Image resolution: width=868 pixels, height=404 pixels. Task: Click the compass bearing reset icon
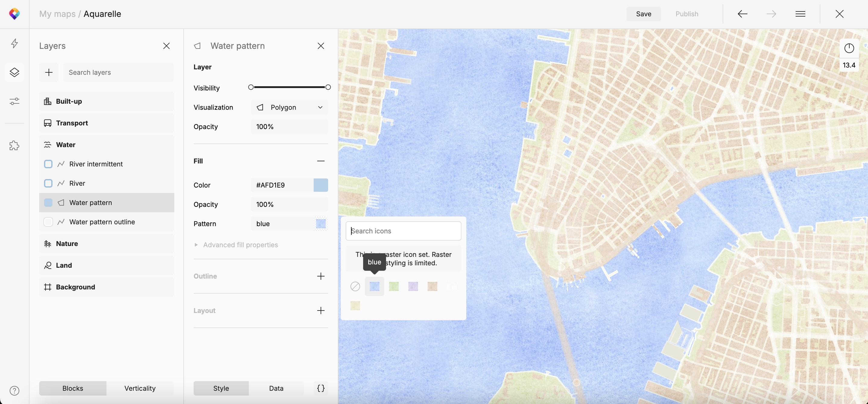coord(849,48)
